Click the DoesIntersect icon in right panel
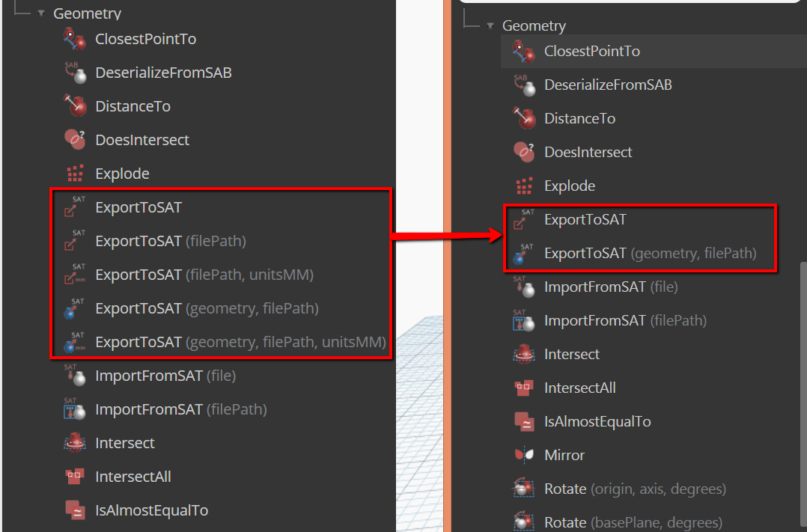807x532 pixels. coord(524,152)
